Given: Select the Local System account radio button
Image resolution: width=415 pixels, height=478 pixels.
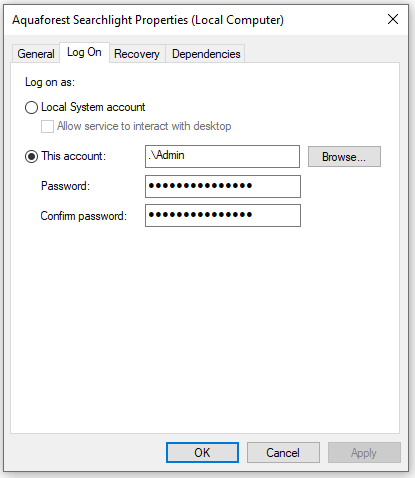Looking at the screenshot, I should [x=31, y=108].
